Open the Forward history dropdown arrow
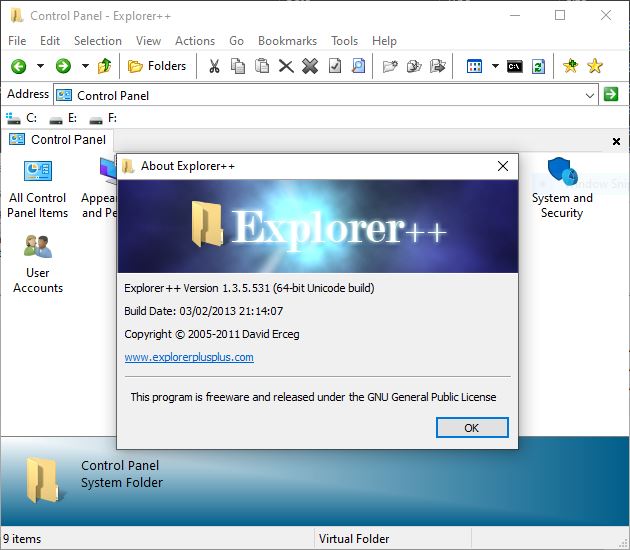 coord(85,66)
